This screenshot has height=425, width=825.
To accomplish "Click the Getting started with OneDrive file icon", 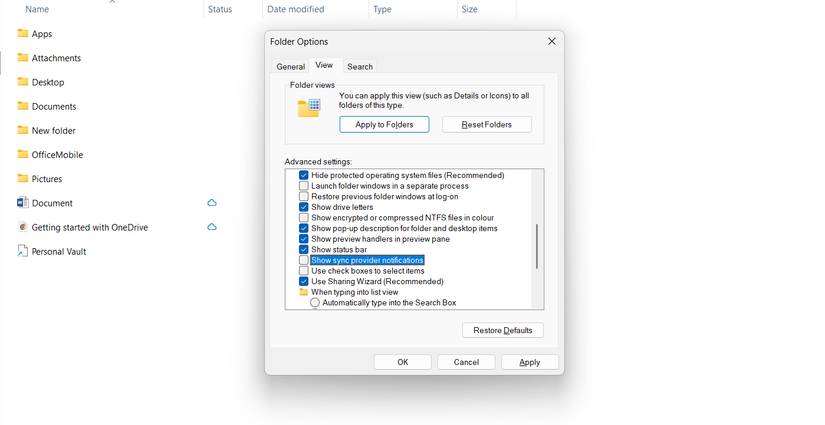I will coord(23,227).
